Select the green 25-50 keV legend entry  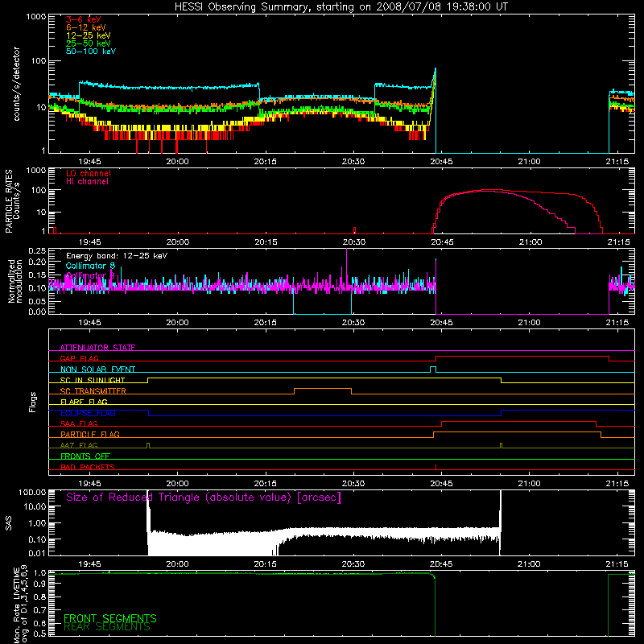click(89, 43)
